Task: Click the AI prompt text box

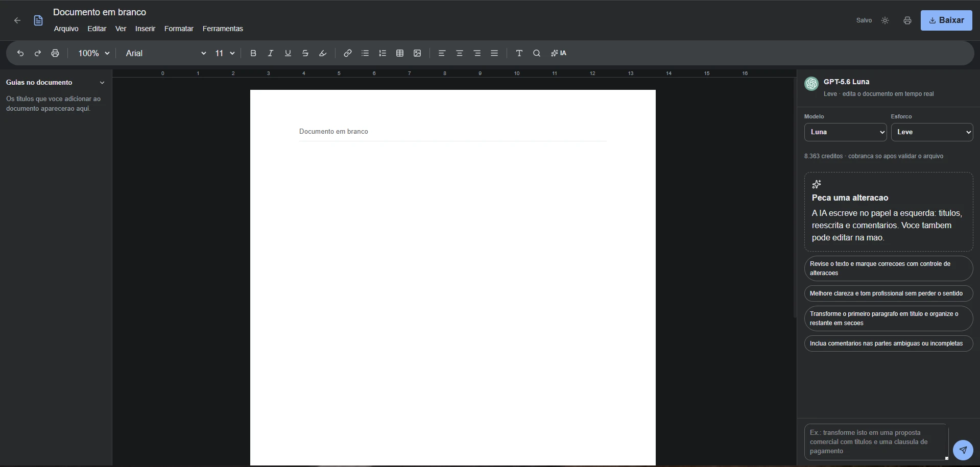Action: tap(876, 442)
